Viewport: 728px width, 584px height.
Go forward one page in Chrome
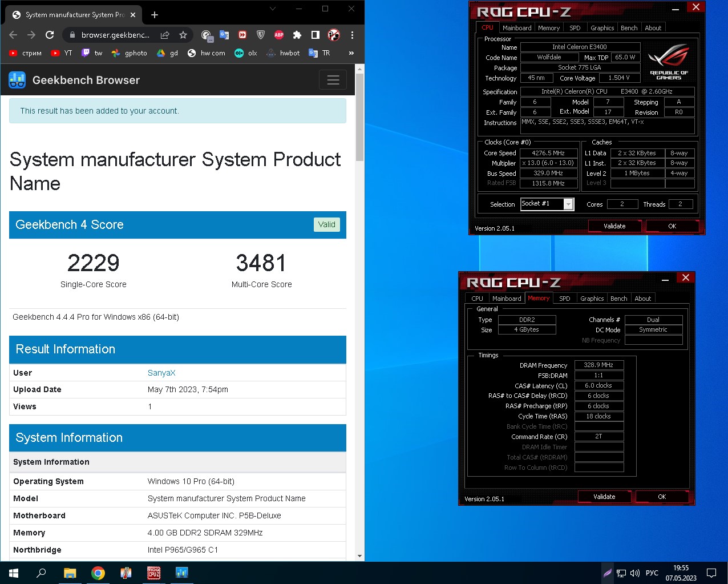31,35
